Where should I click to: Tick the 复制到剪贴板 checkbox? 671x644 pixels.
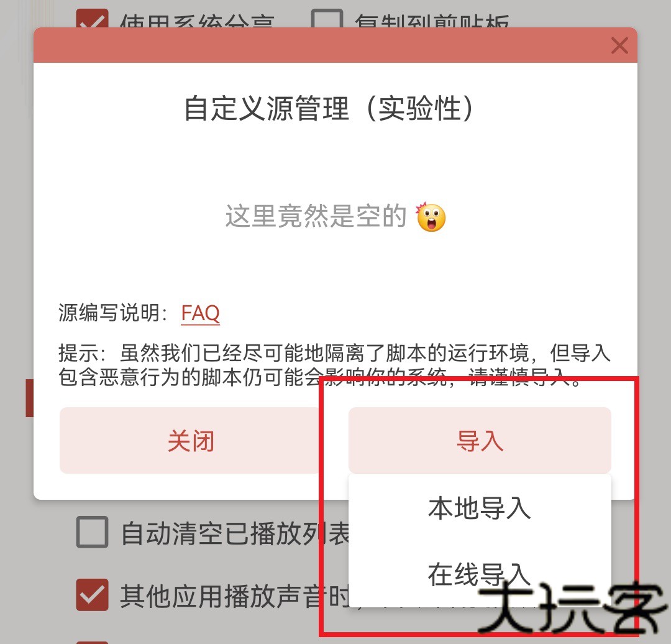coord(327,19)
